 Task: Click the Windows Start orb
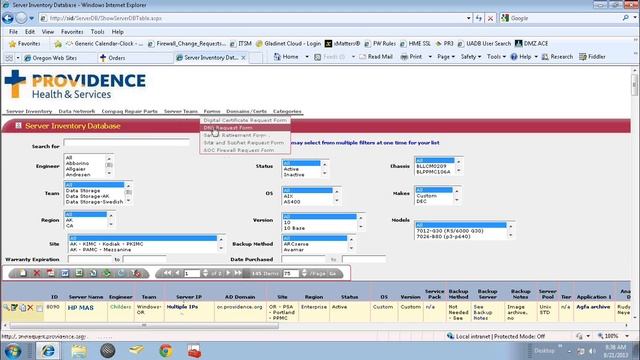tap(13, 351)
